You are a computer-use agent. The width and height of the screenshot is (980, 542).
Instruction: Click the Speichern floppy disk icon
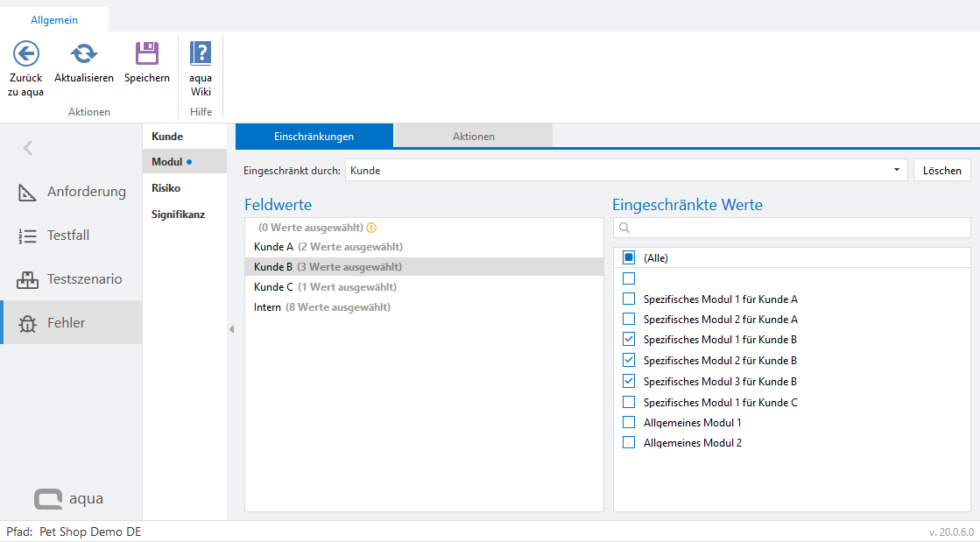147,54
